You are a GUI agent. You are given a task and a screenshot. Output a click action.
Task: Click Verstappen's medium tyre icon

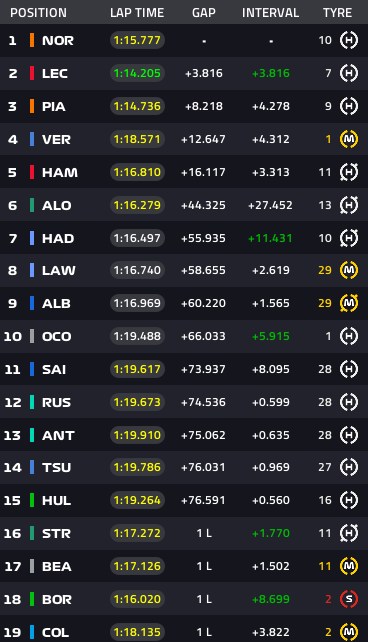[349, 139]
